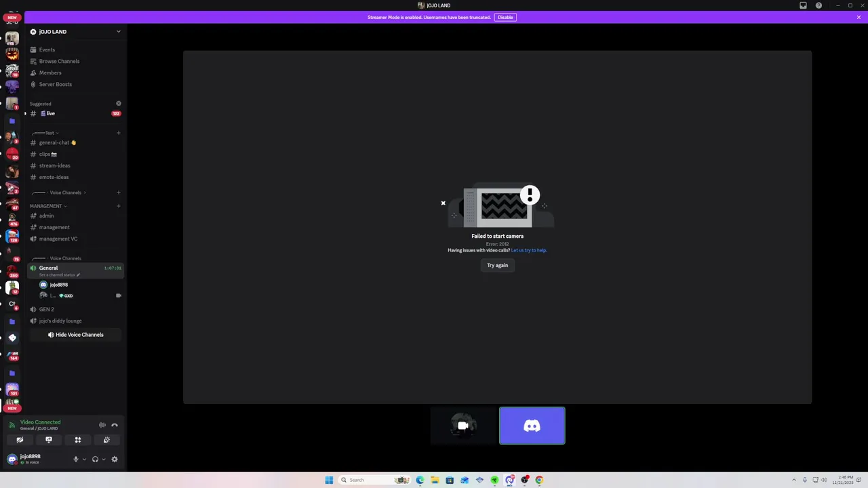The image size is (868, 488).
Task: Deafen with the headphones icon
Action: [x=95, y=459]
